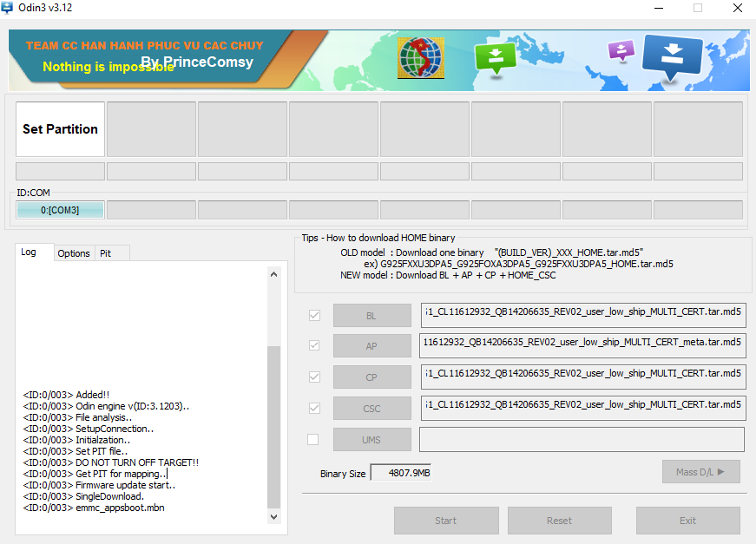Image resolution: width=756 pixels, height=544 pixels.
Task: Click the CP file path field
Action: (x=583, y=377)
